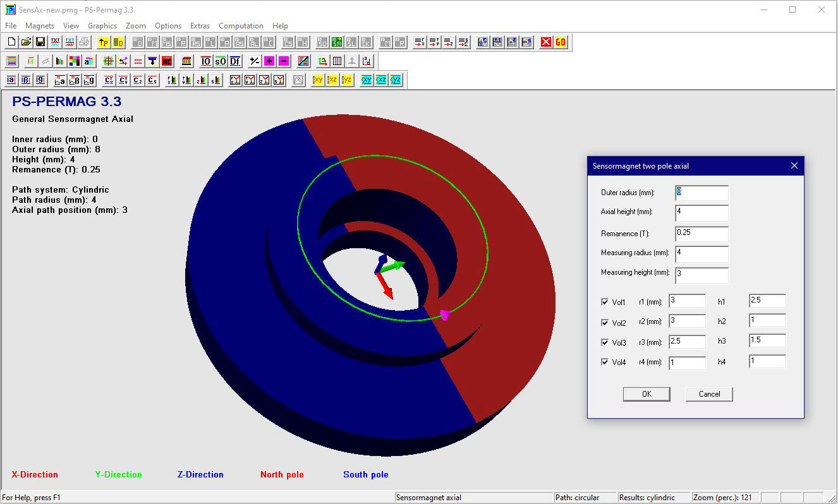Click the yellow GO computation button

pyautogui.click(x=561, y=42)
